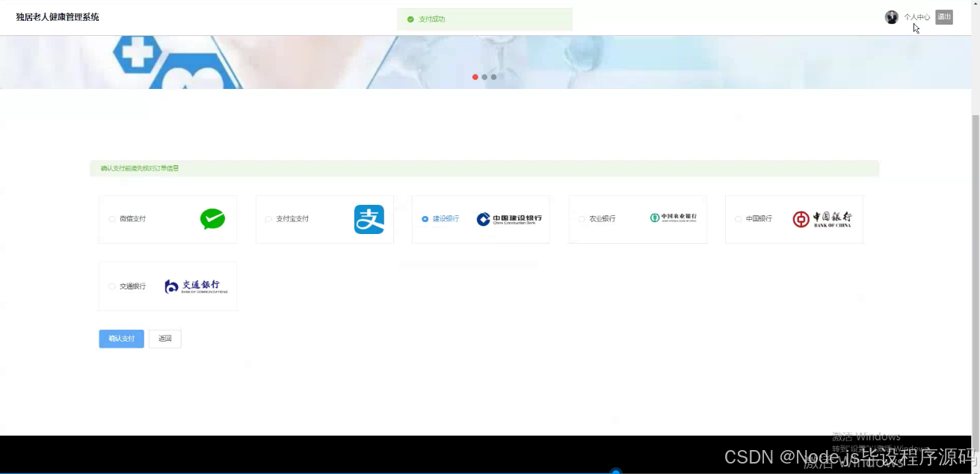Click the green success checkmark icon
Screen dimensions: 980x474
pyautogui.click(x=410, y=19)
